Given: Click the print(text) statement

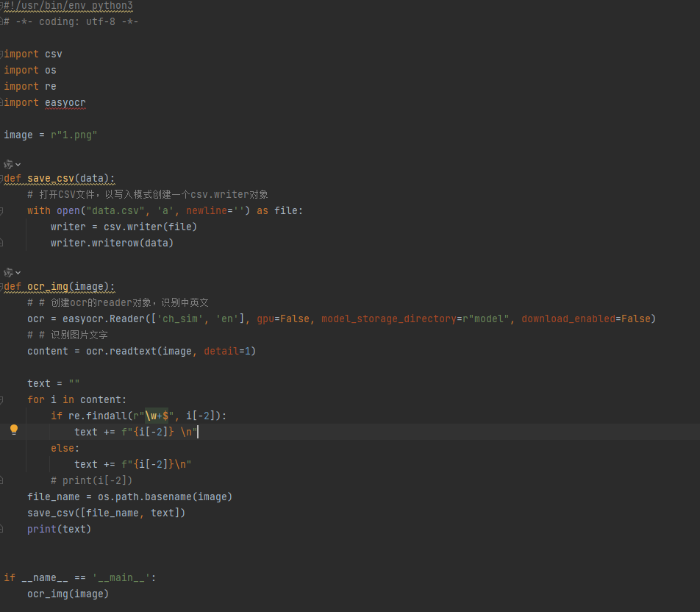Looking at the screenshot, I should (60, 529).
